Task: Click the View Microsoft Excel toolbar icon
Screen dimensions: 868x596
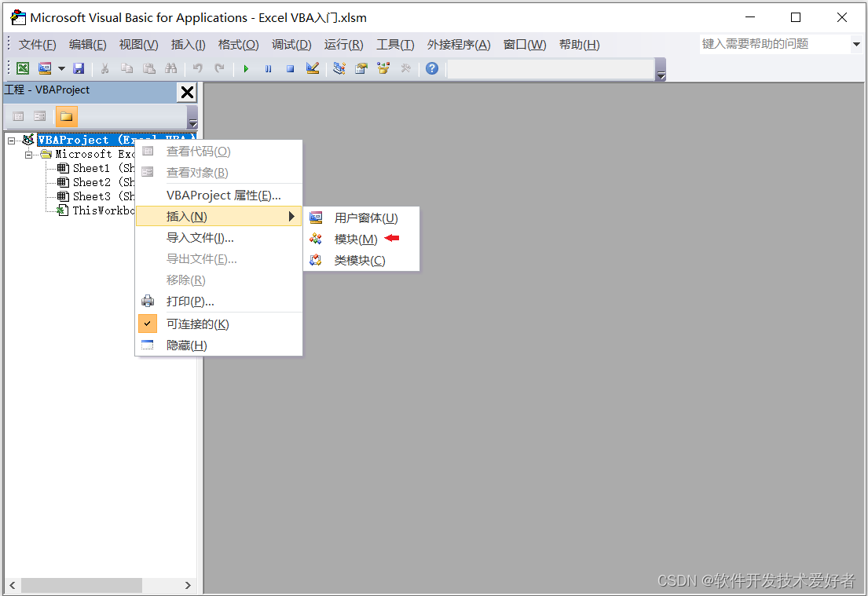Action: coord(23,68)
